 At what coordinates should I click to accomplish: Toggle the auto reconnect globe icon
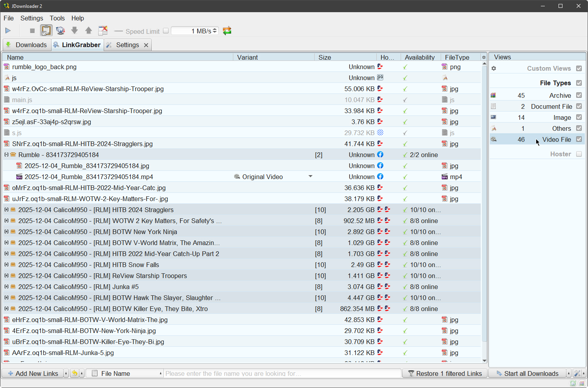(60, 31)
